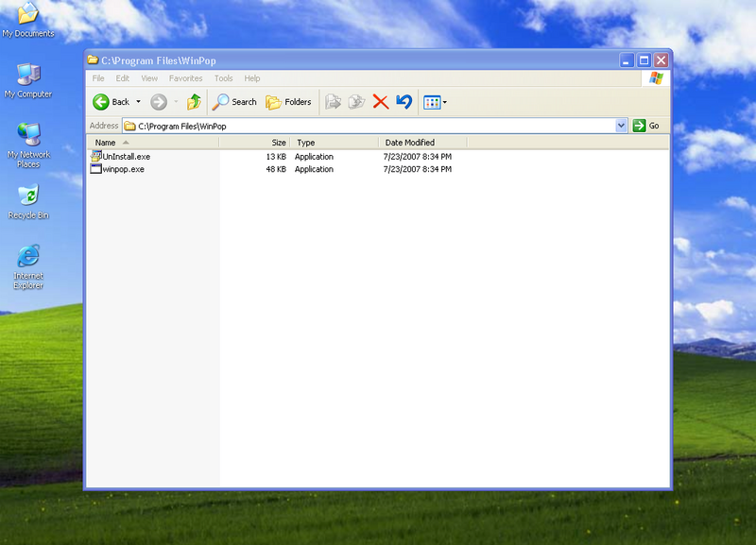Sort files by Date Modified column header
The width and height of the screenshot is (756, 545).
pos(422,143)
